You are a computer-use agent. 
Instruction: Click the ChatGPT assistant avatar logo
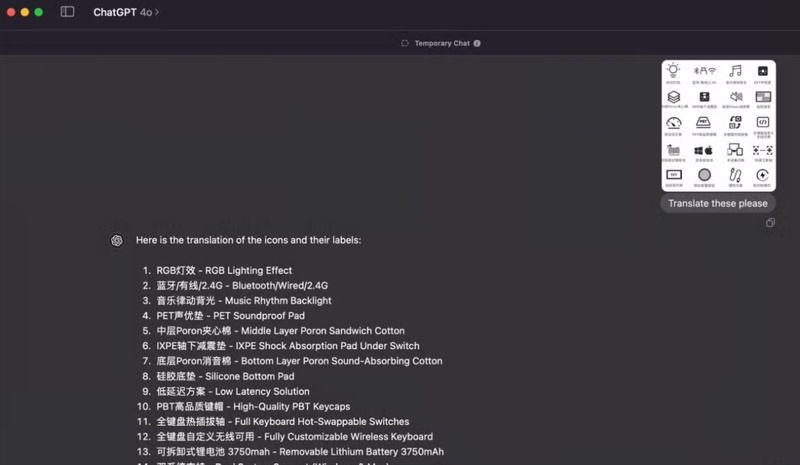[x=117, y=240]
